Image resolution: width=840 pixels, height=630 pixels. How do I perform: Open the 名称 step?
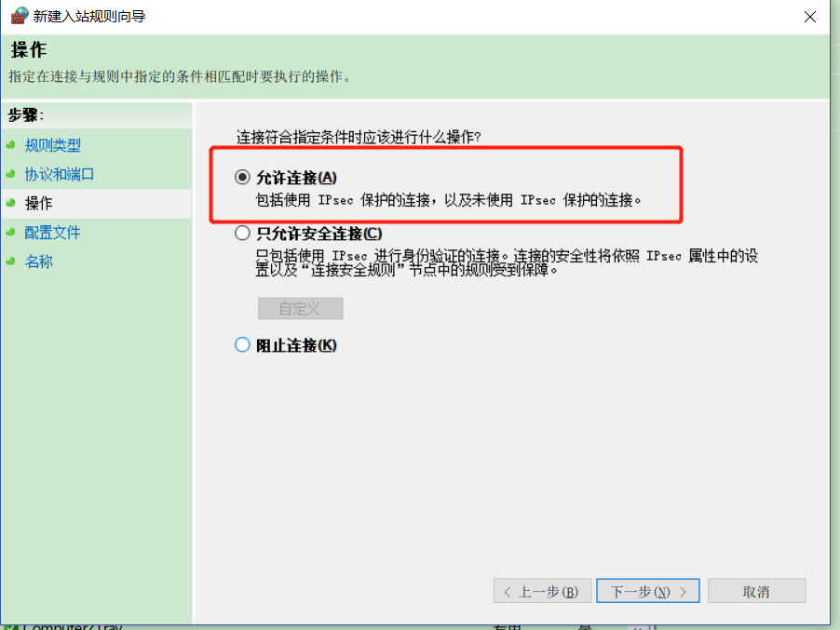38,261
